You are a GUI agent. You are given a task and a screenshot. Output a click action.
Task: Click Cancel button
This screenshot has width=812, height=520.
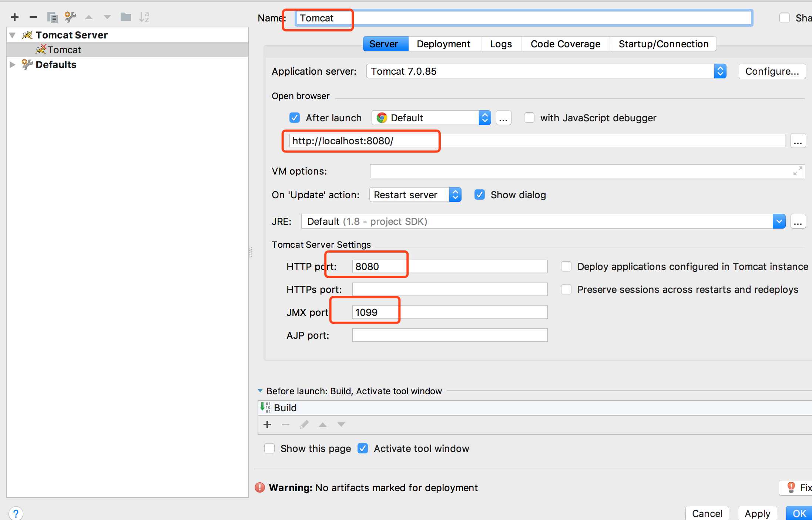point(707,513)
